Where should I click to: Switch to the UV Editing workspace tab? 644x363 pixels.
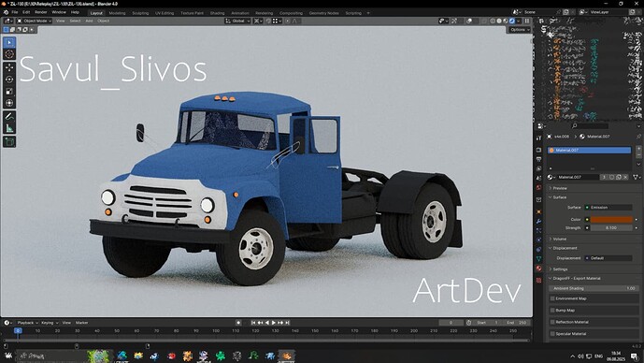click(x=165, y=13)
